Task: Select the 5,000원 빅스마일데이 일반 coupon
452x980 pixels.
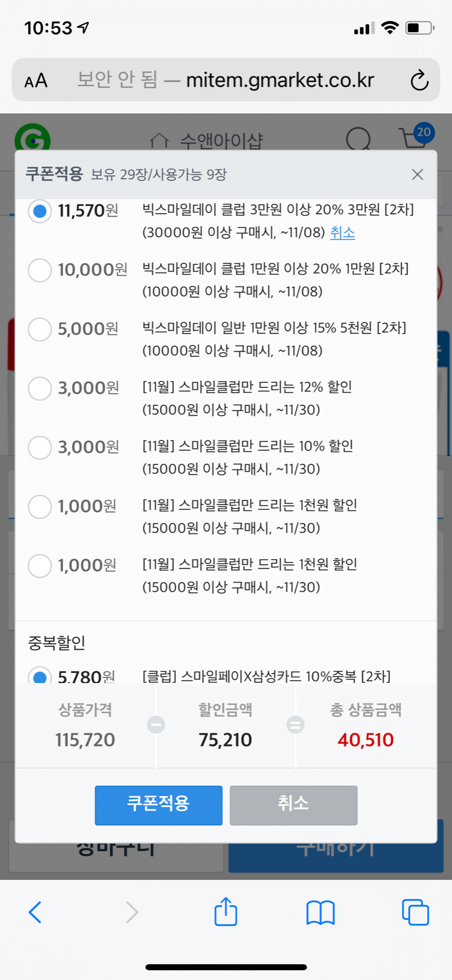Action: click(40, 329)
